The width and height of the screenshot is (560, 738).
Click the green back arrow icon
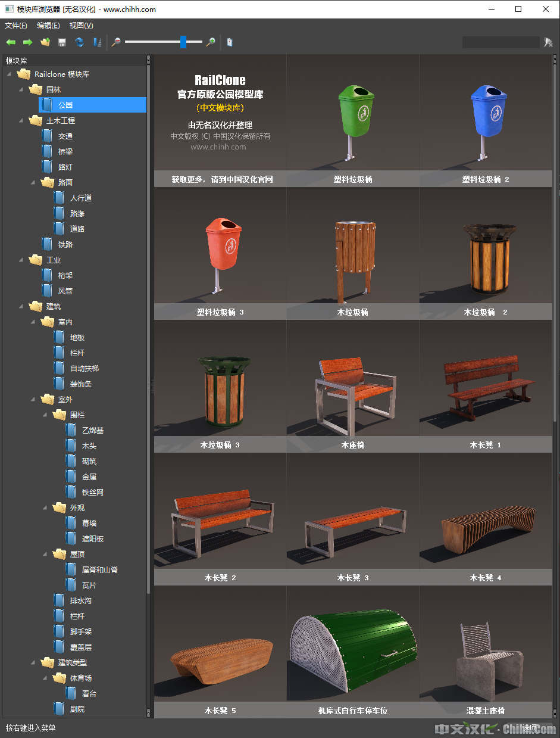[11, 42]
